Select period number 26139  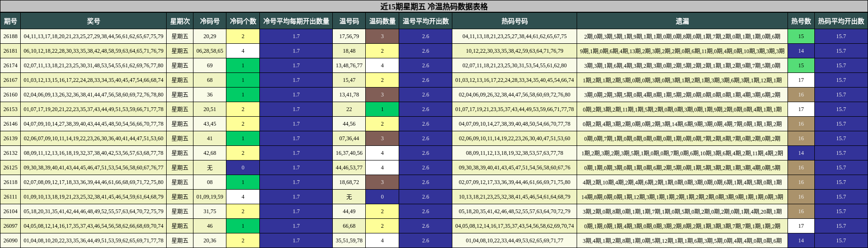click(x=10, y=138)
